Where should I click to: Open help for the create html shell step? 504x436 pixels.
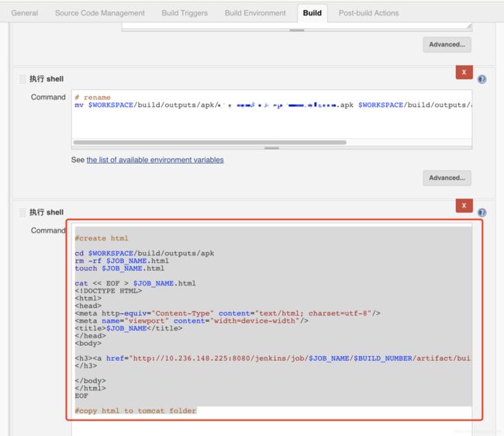tap(482, 213)
